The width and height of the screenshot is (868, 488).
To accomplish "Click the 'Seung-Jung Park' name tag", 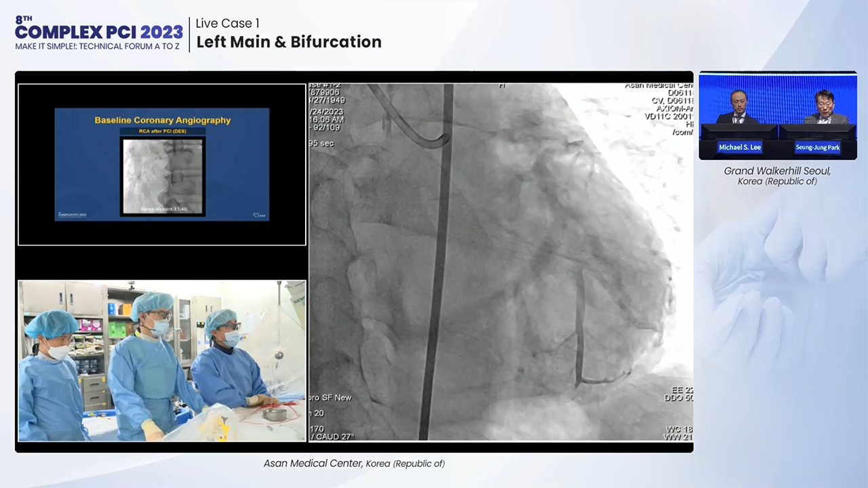I will tap(817, 147).
